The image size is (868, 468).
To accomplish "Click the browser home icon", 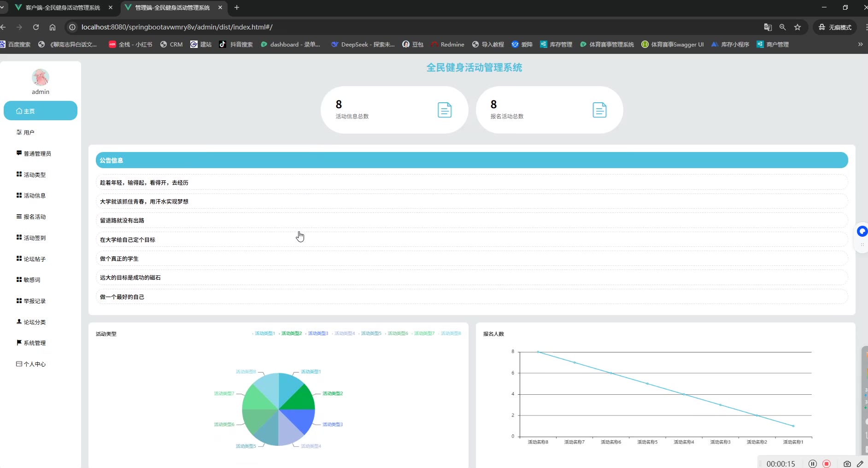I will 53,27.
